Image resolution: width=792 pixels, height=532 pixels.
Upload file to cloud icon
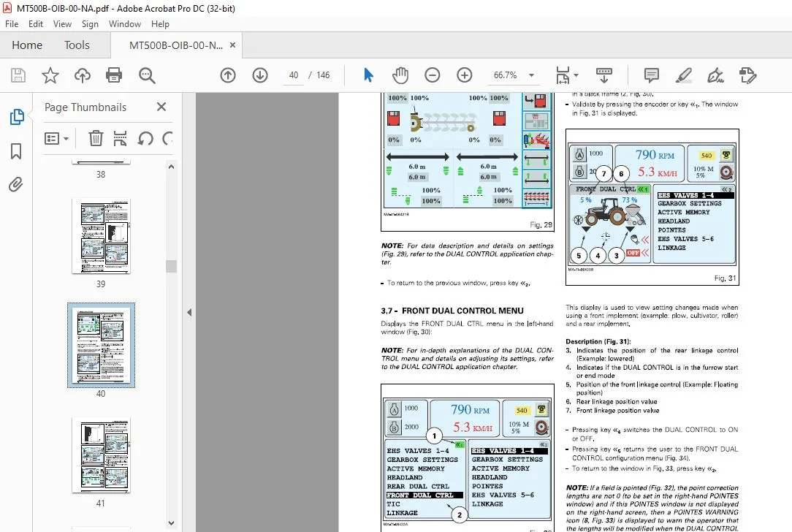(x=83, y=75)
